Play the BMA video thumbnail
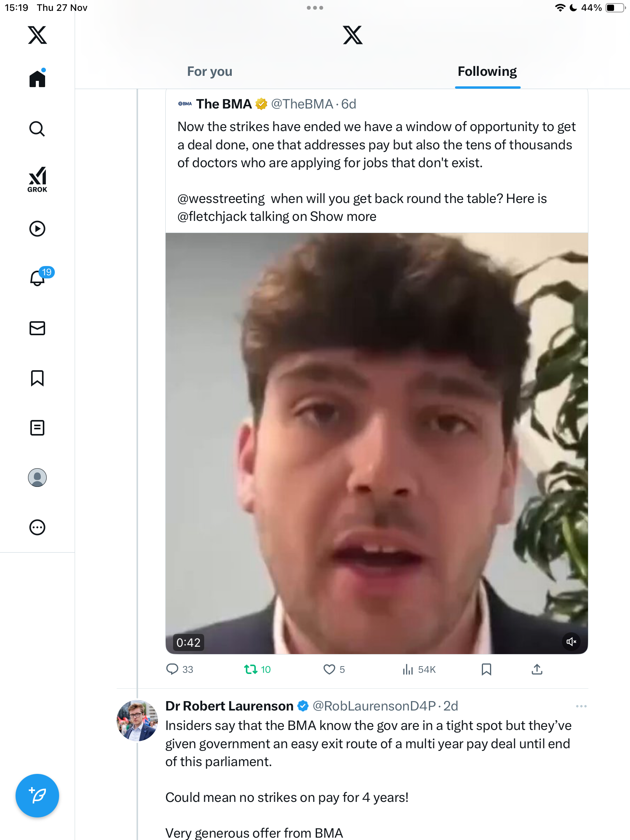Viewport: 630px width, 840px height. click(376, 443)
